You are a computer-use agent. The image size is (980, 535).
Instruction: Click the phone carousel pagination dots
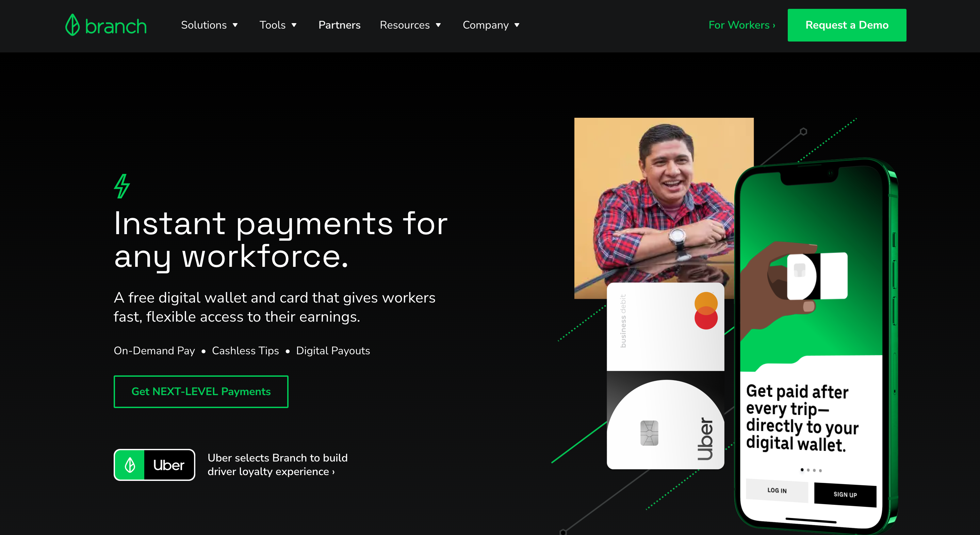point(811,470)
